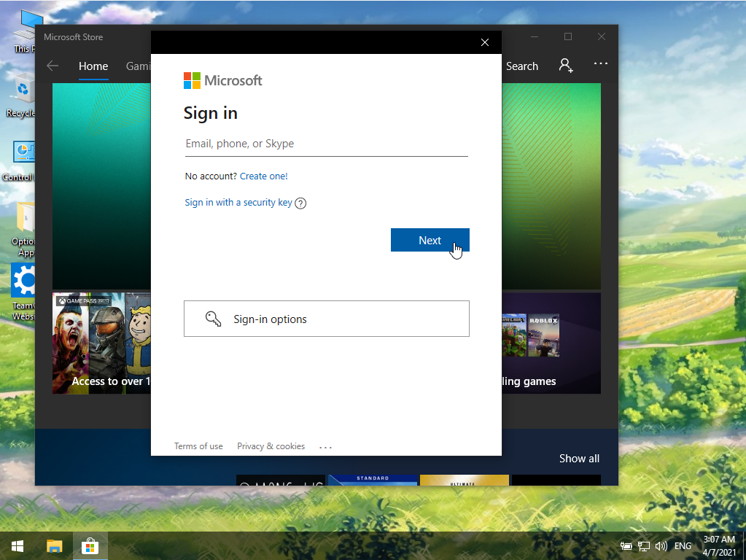
Task: Click the power/battery tray icon
Action: (x=626, y=546)
